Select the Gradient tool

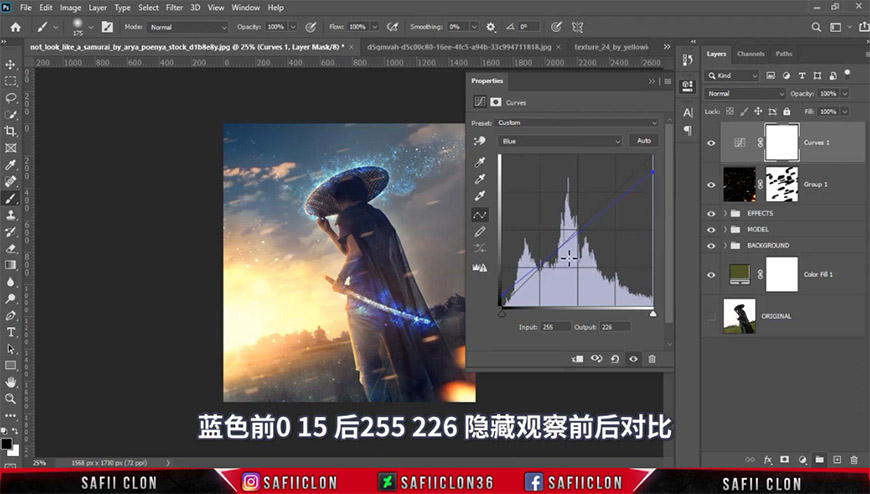pyautogui.click(x=10, y=265)
